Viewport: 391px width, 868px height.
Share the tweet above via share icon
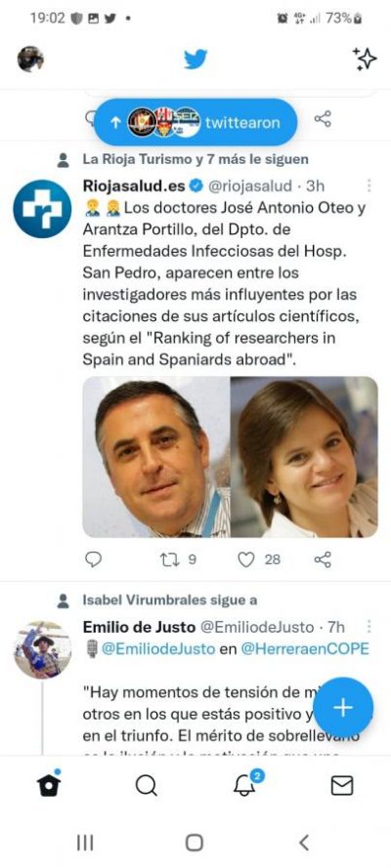323,118
